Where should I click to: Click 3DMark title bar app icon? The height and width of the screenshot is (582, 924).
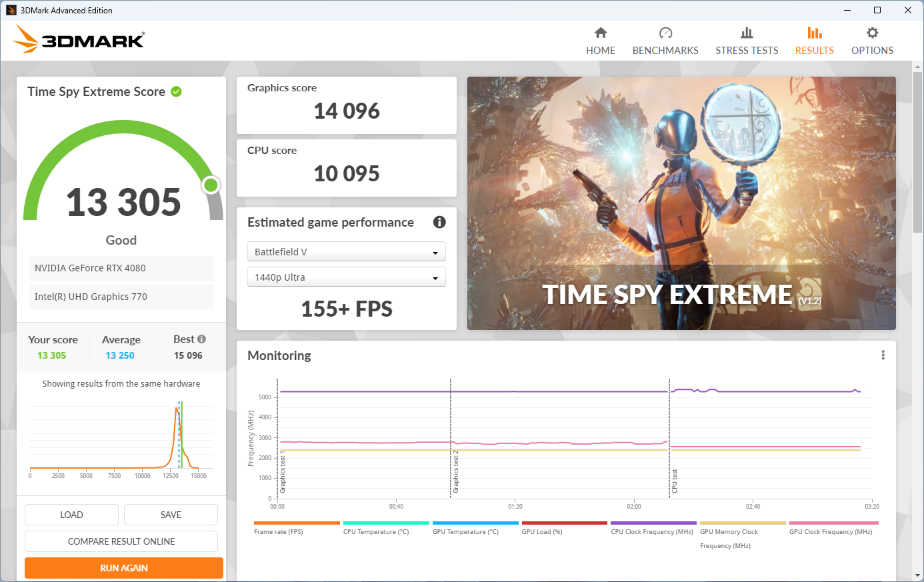point(11,10)
